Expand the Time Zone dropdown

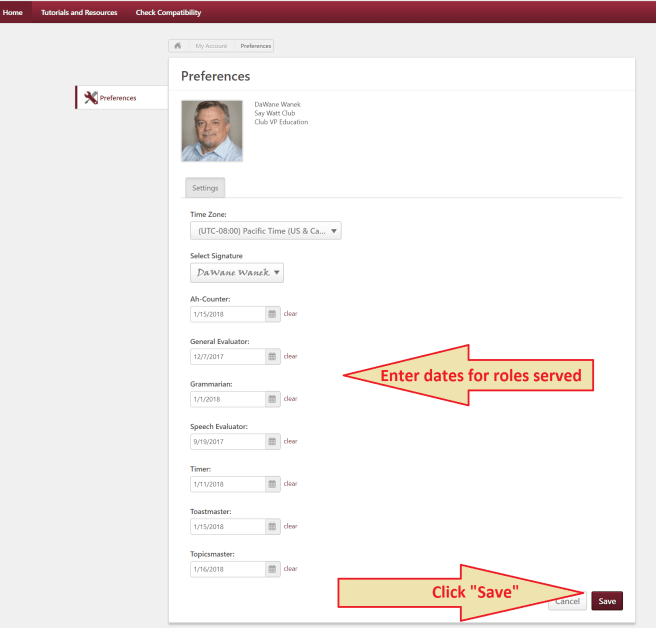tap(266, 231)
